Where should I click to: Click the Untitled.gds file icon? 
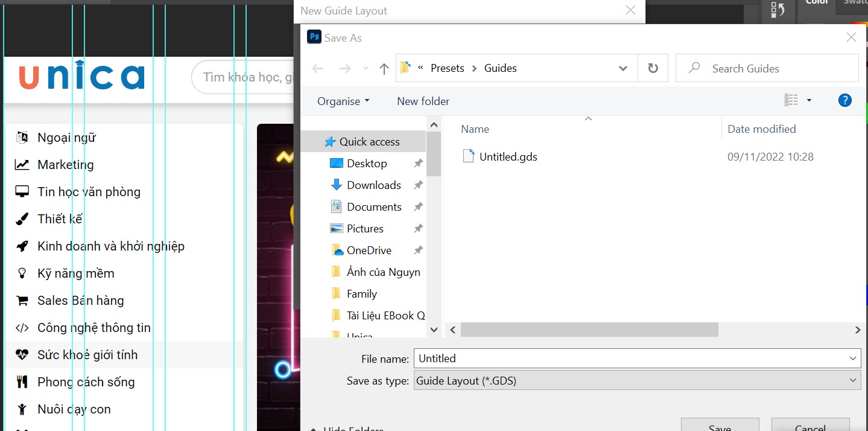469,156
